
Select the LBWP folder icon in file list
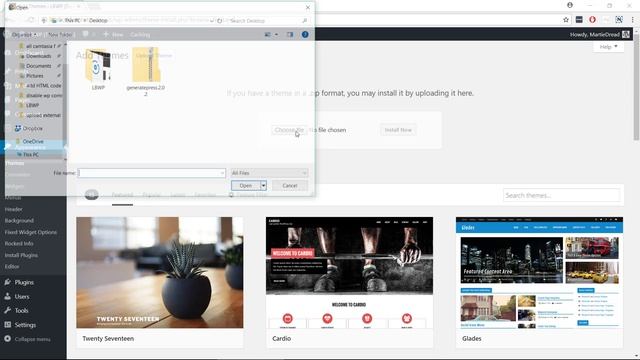coord(98,65)
